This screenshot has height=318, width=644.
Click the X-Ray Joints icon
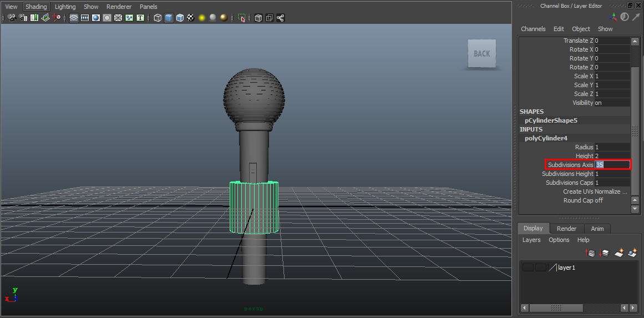(x=281, y=18)
